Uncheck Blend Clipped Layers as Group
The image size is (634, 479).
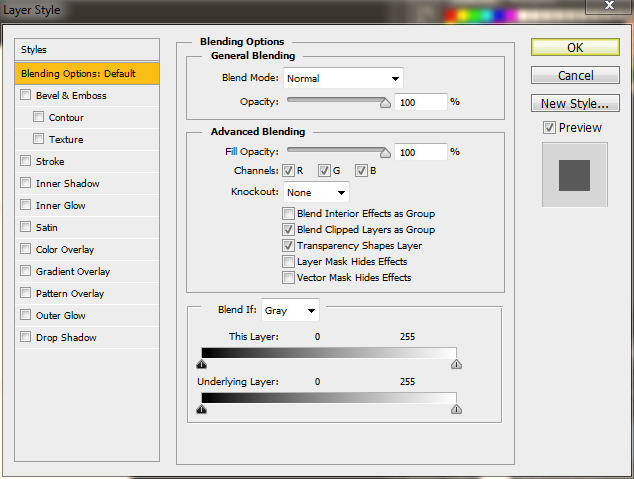click(x=288, y=229)
